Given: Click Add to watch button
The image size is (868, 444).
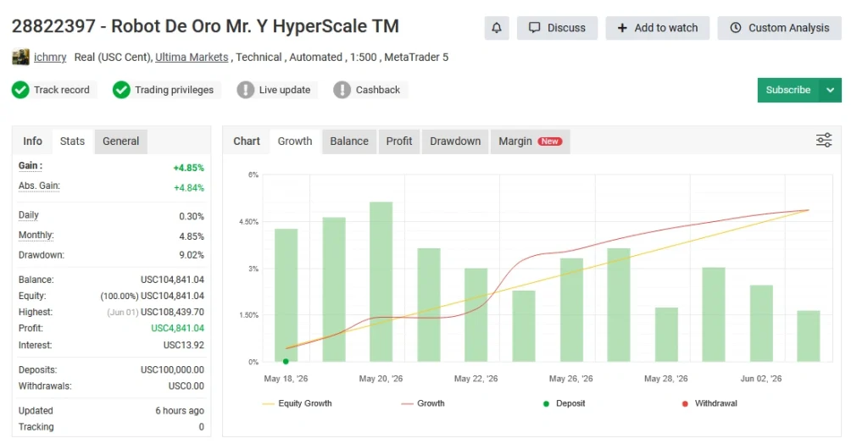Looking at the screenshot, I should [657, 28].
